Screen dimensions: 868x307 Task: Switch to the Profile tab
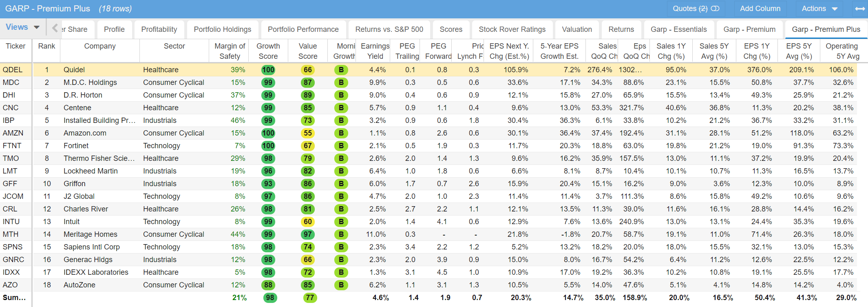(x=114, y=29)
